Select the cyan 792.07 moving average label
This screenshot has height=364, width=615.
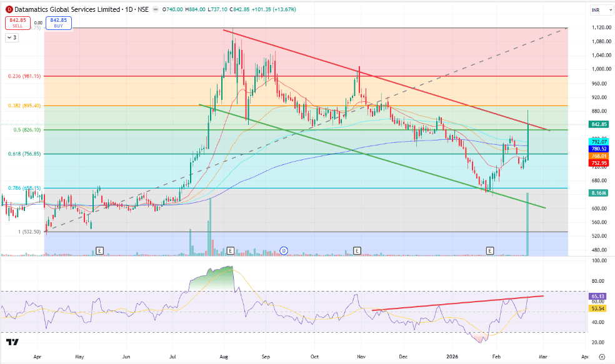pos(599,142)
